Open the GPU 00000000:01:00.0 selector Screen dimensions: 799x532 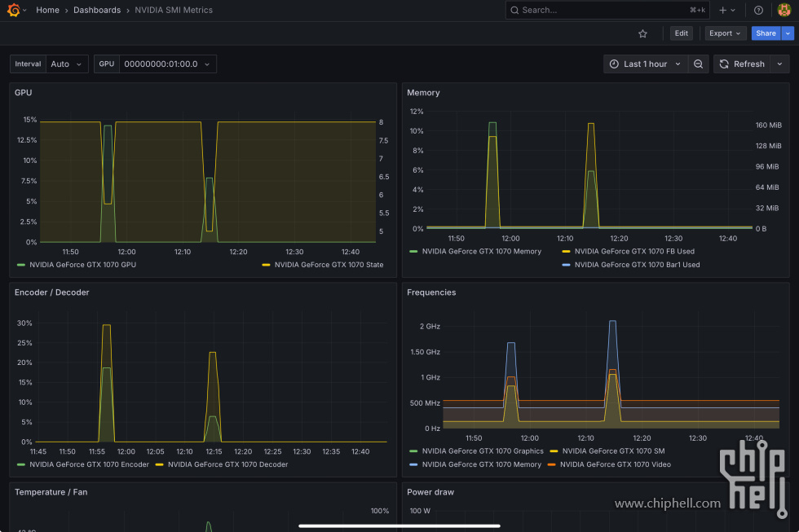point(168,64)
